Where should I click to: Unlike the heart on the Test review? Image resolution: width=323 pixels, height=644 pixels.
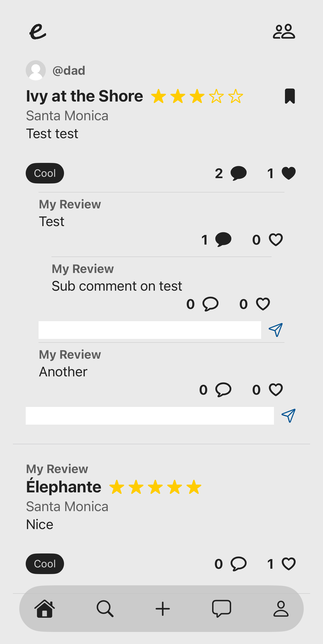(276, 240)
